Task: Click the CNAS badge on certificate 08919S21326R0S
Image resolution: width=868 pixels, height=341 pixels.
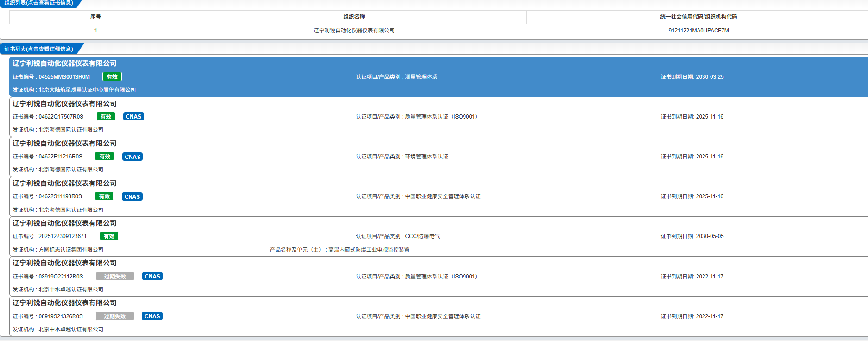Action: pos(152,316)
